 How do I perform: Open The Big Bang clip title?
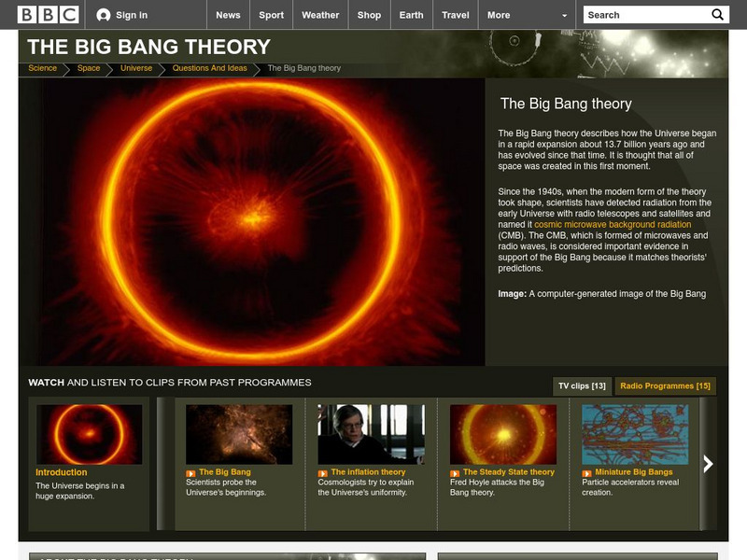225,472
